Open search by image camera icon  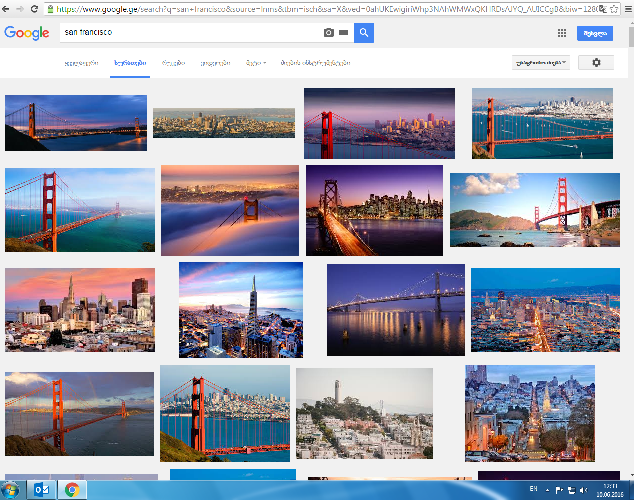(x=329, y=33)
